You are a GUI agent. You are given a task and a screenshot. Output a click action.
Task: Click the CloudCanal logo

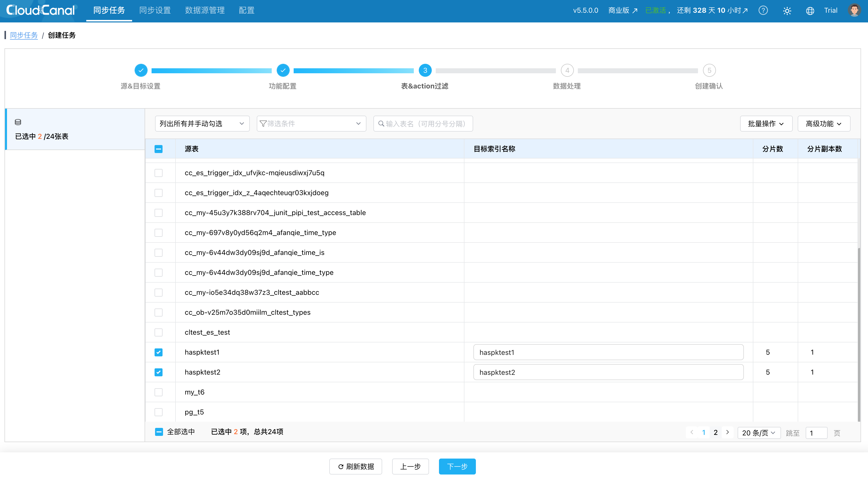pyautogui.click(x=40, y=10)
